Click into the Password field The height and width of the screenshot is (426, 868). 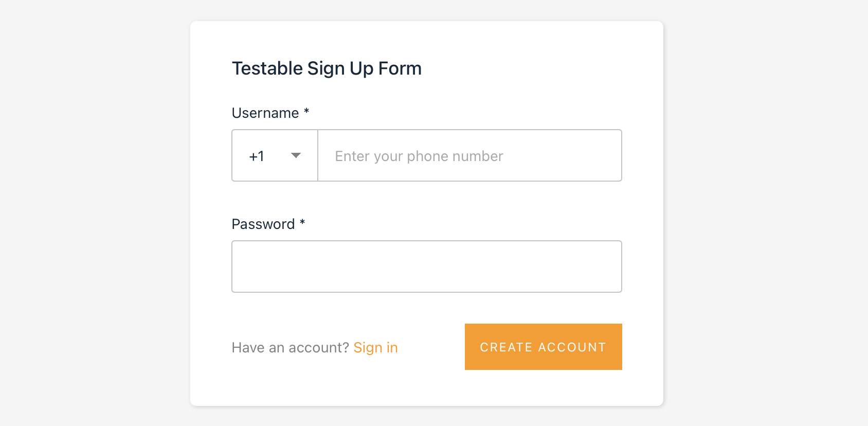[426, 267]
